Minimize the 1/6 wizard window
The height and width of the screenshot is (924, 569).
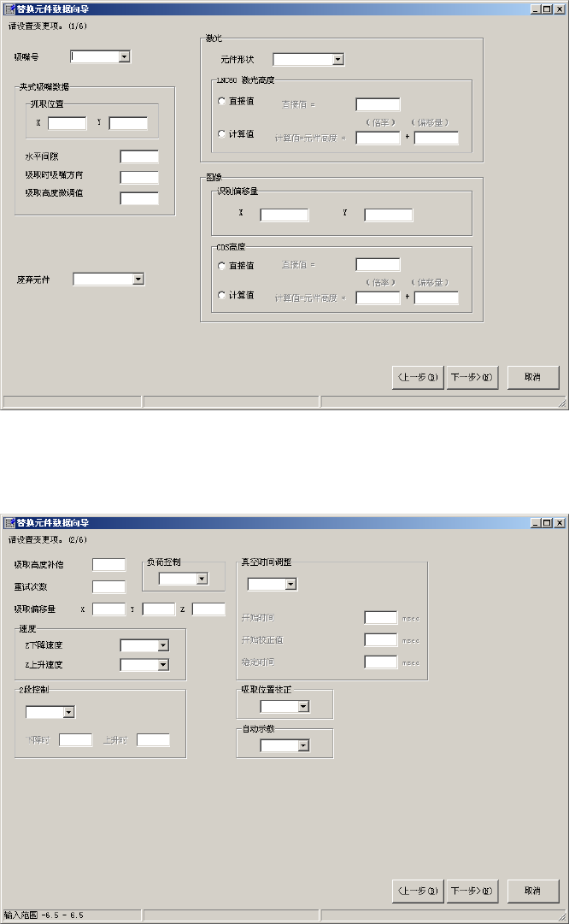coord(535,9)
